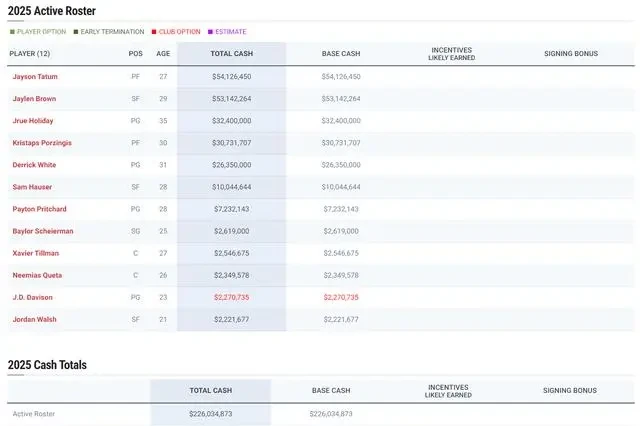This screenshot has width=640, height=426.
Task: Select J.D. Davison red base cash value
Action: 341,297
